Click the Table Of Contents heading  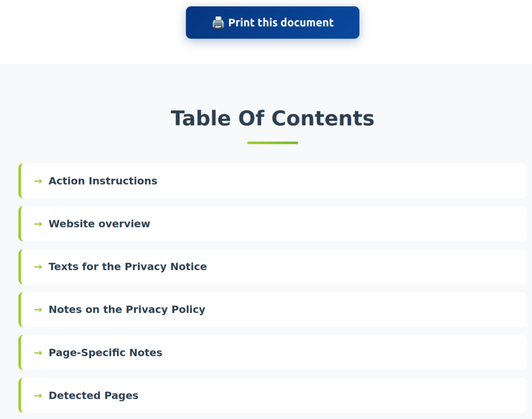pos(272,118)
